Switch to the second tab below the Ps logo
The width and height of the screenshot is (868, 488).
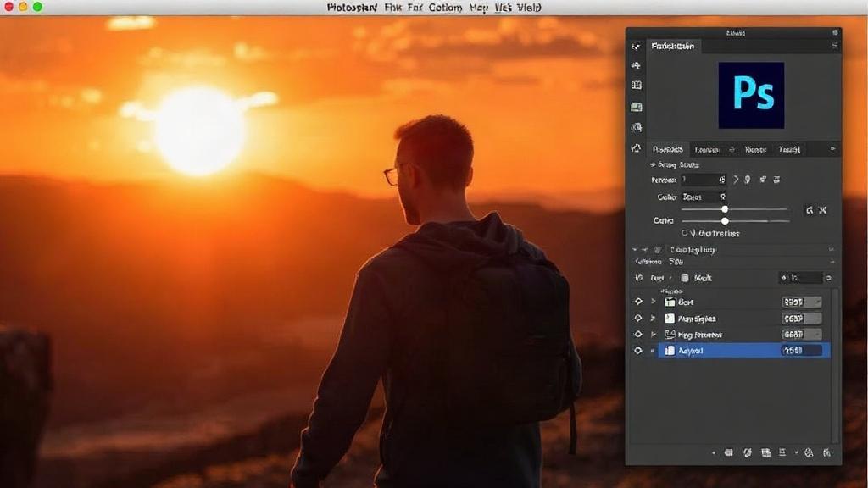(707, 149)
